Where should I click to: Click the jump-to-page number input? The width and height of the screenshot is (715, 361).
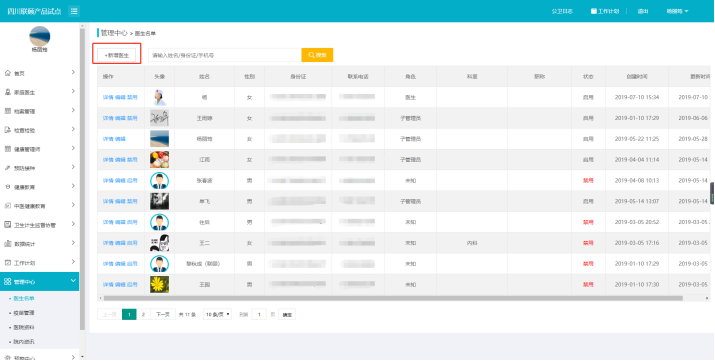point(259,315)
